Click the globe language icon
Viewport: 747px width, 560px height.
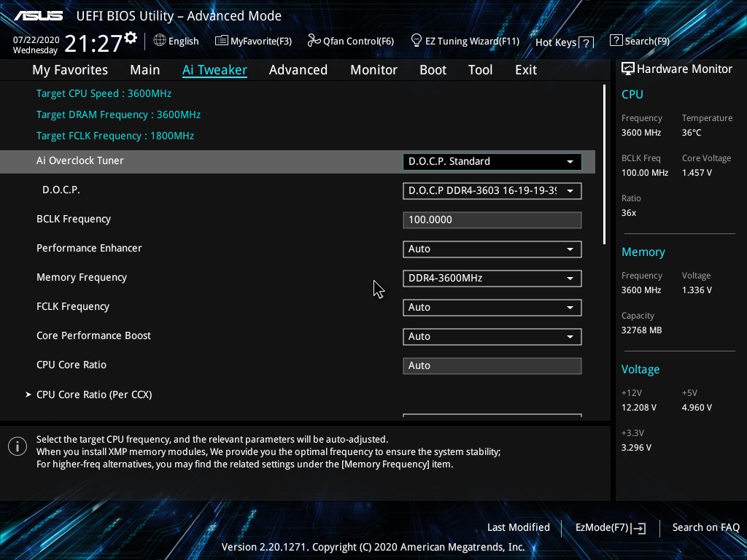click(160, 41)
